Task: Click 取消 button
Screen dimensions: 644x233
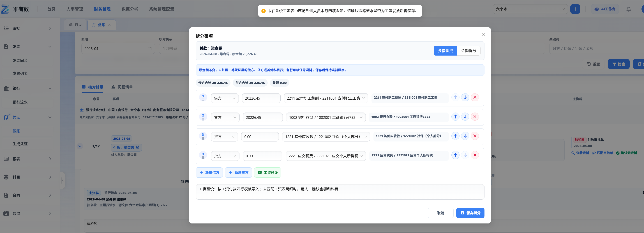Action: (x=440, y=213)
